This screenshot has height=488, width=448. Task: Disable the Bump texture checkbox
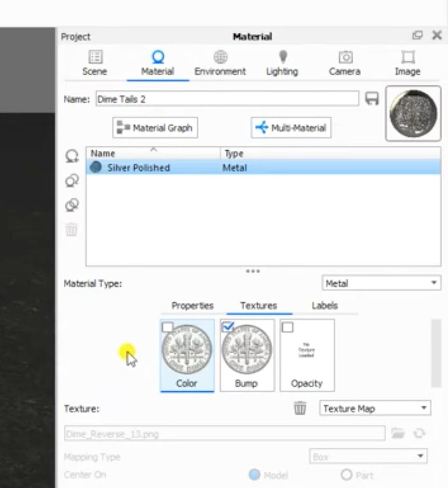[228, 326]
